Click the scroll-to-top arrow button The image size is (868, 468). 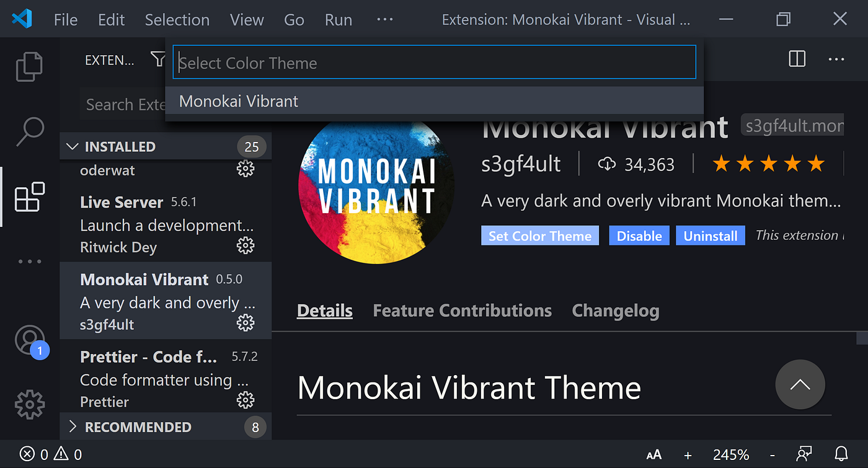pyautogui.click(x=800, y=384)
